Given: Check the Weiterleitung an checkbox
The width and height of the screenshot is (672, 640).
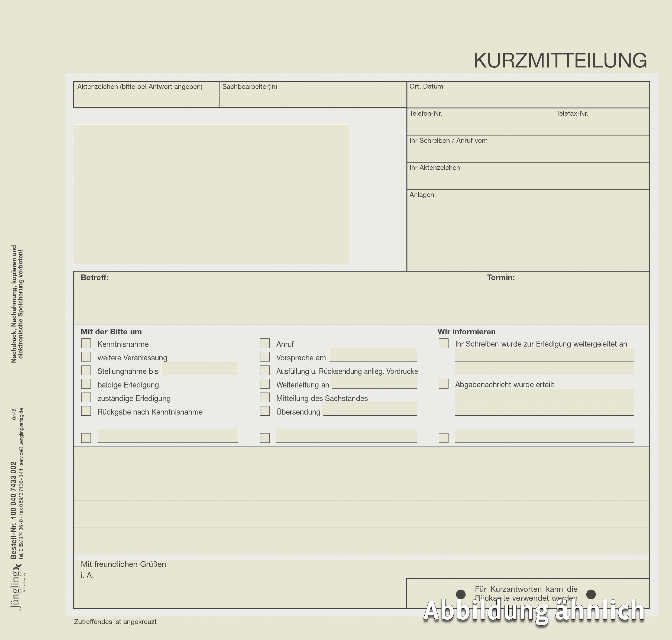Looking at the screenshot, I should [x=265, y=384].
